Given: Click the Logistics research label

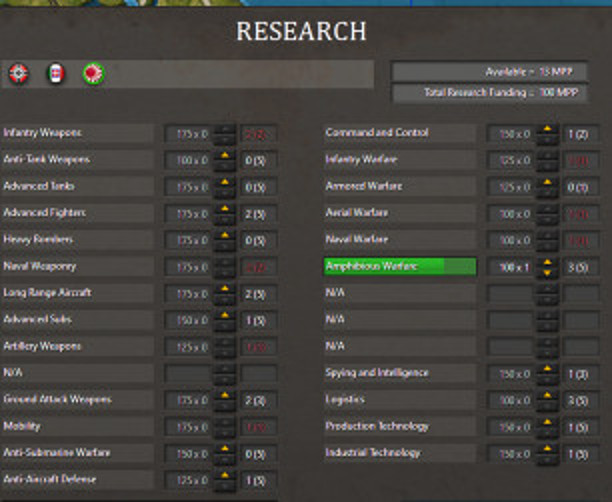Looking at the screenshot, I should [345, 399].
